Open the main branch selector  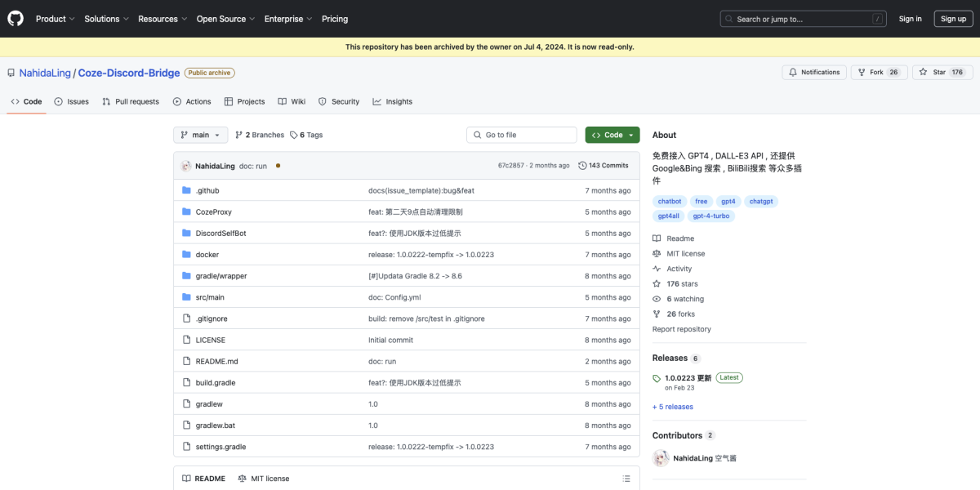click(200, 134)
